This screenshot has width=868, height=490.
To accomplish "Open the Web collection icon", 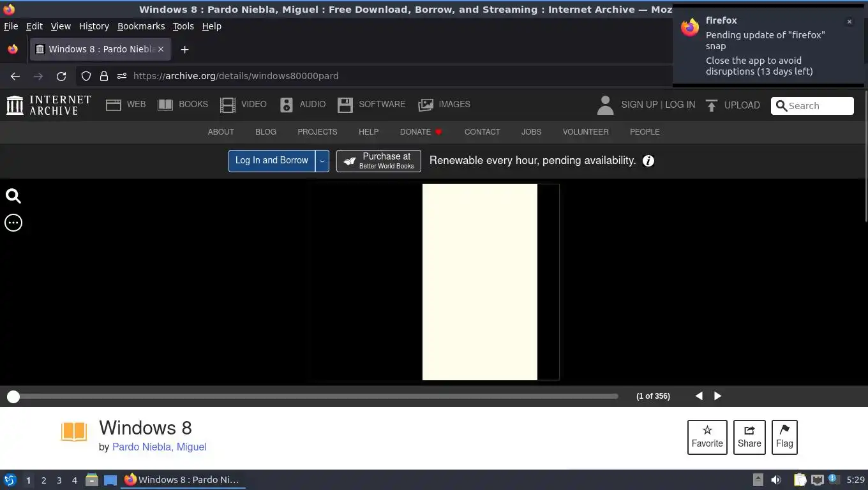I will [114, 105].
